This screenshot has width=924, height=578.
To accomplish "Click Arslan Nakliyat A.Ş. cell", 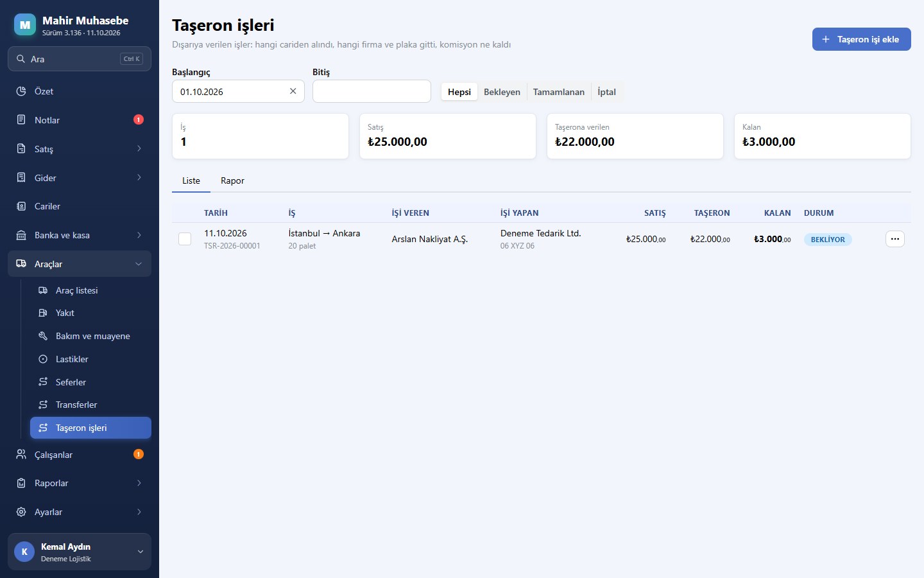I will click(430, 239).
